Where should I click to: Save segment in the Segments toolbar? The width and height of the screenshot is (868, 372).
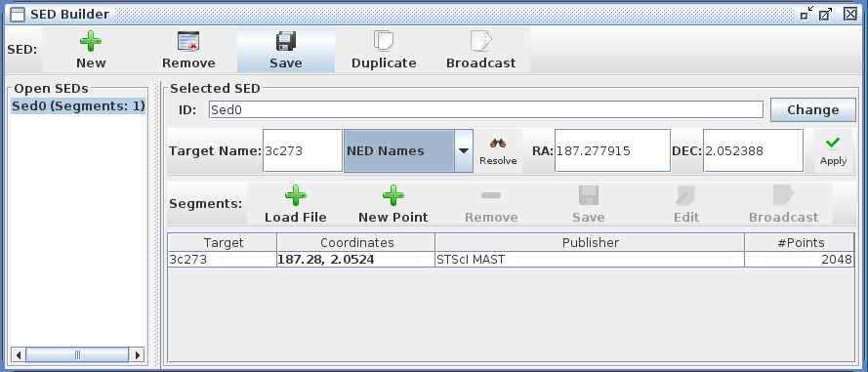click(589, 204)
